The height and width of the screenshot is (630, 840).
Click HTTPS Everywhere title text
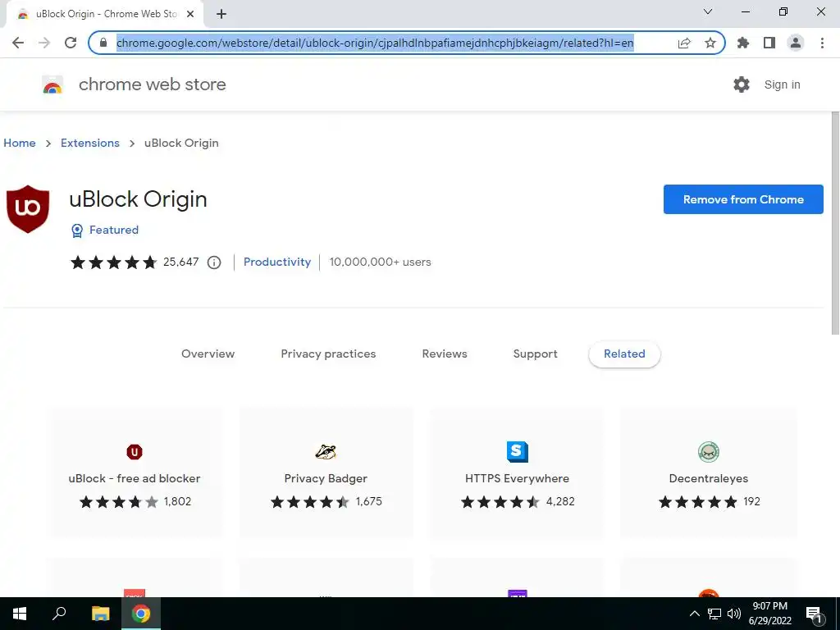[517, 478]
